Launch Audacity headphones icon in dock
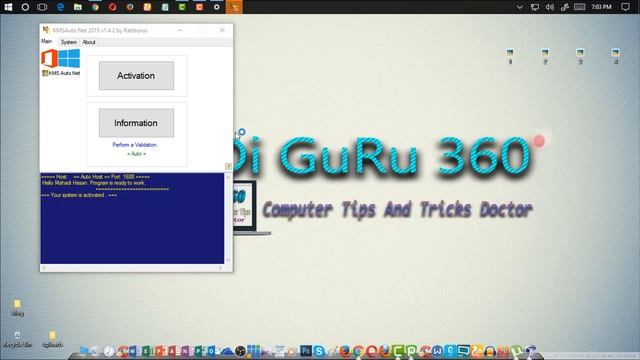640x360 pixels. pyautogui.click(x=490, y=352)
